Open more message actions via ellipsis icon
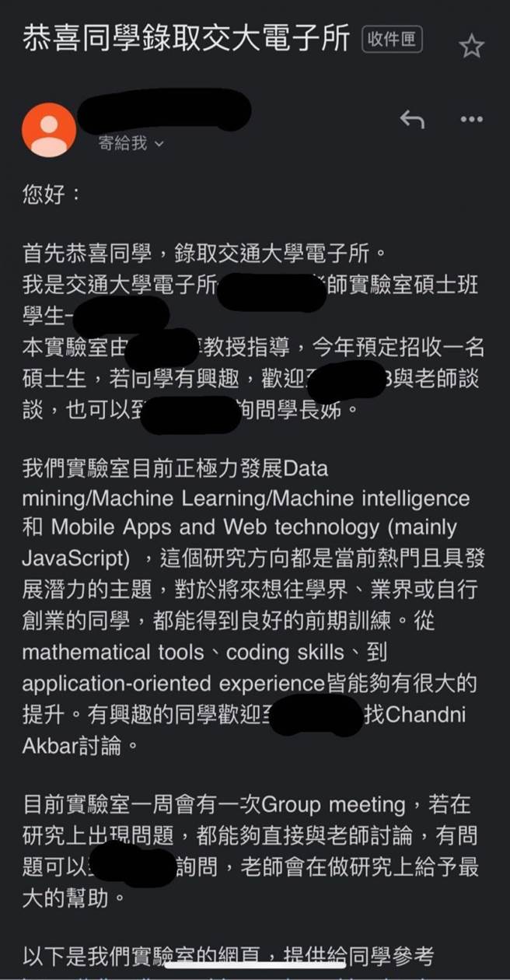Viewport: 510px width, 980px height. 470,120
